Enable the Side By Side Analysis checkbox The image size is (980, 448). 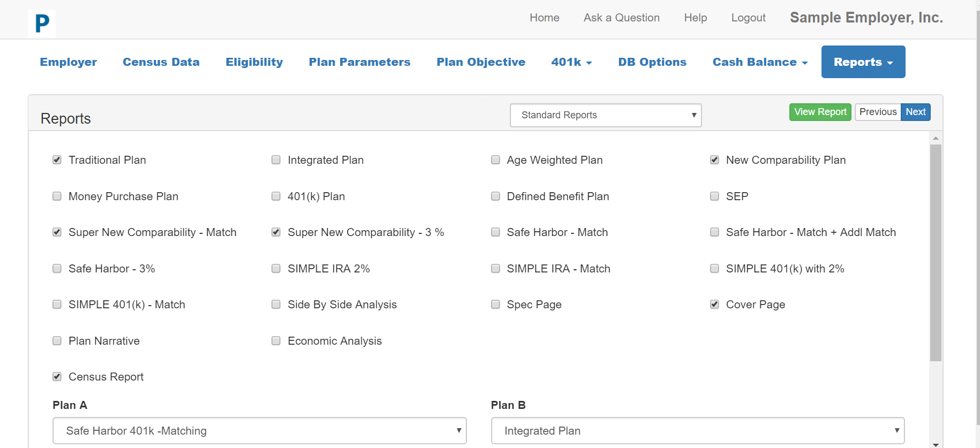pos(276,305)
